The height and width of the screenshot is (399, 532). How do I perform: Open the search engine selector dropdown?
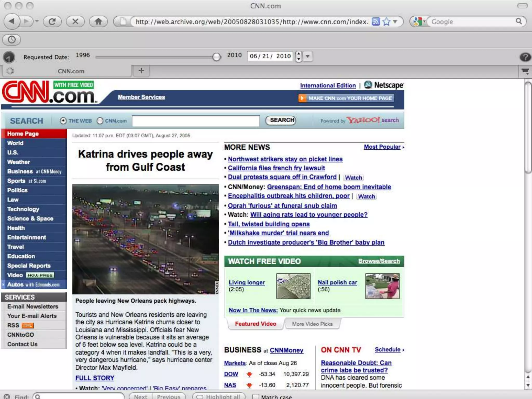point(419,22)
